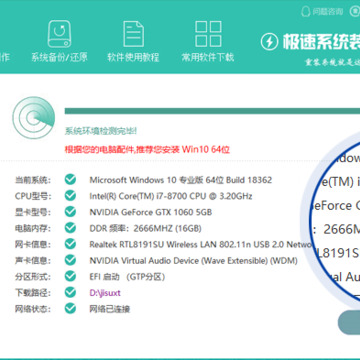The width and height of the screenshot is (360, 360).
Task: Click the checkmark icon beside 分区形式
Action: pyautogui.click(x=70, y=276)
